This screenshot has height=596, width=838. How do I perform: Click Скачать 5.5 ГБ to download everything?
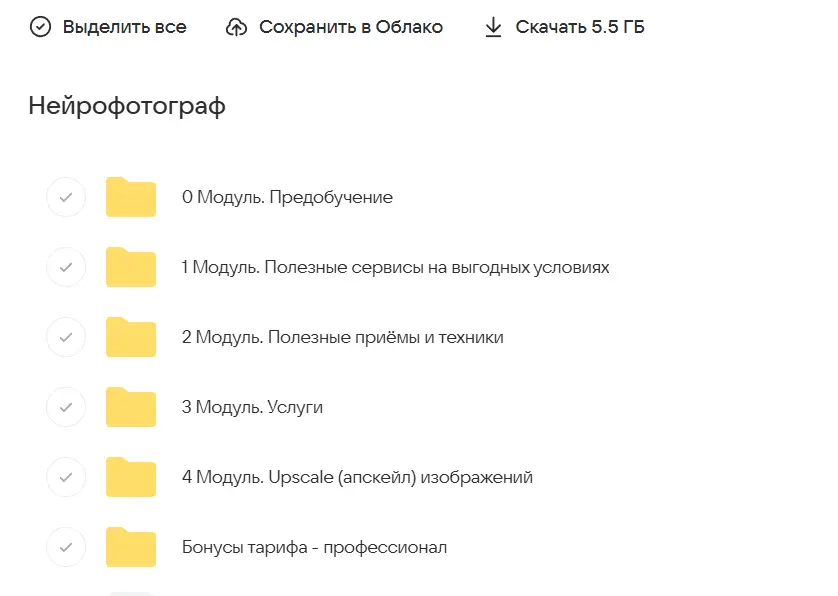point(578,27)
